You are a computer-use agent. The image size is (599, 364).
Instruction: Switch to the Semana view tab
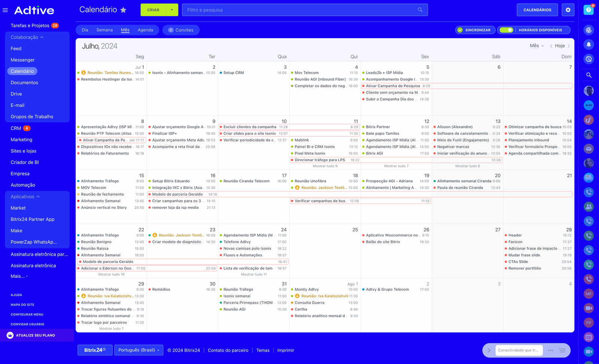tap(104, 30)
